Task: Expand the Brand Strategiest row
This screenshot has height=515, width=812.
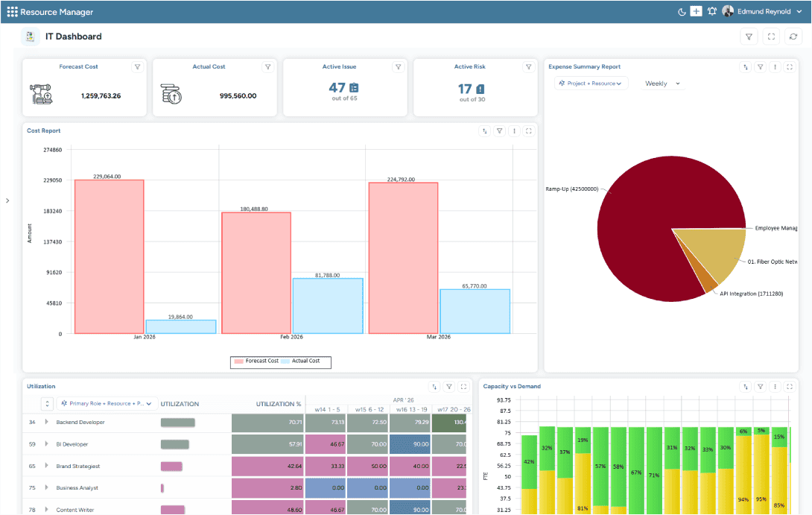Action: click(47, 466)
